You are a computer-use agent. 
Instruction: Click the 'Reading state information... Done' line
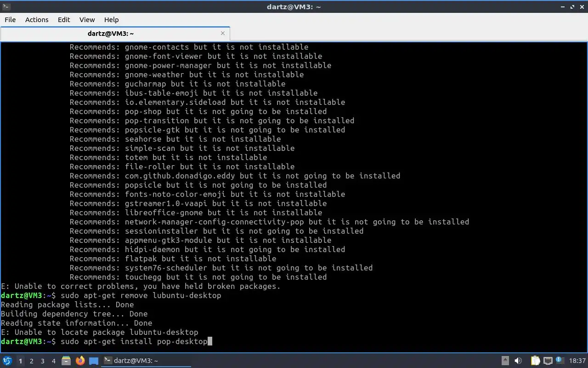pyautogui.click(x=77, y=323)
